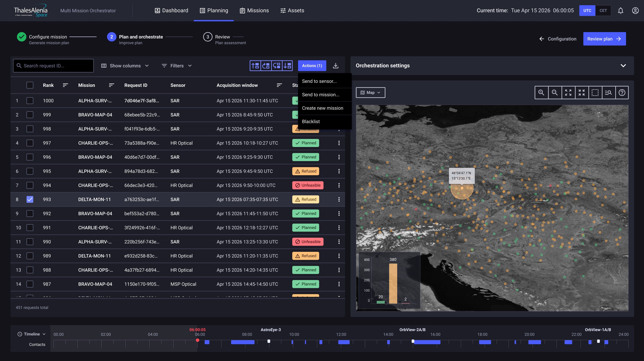Choose Blacklist from Actions menu

click(325, 121)
